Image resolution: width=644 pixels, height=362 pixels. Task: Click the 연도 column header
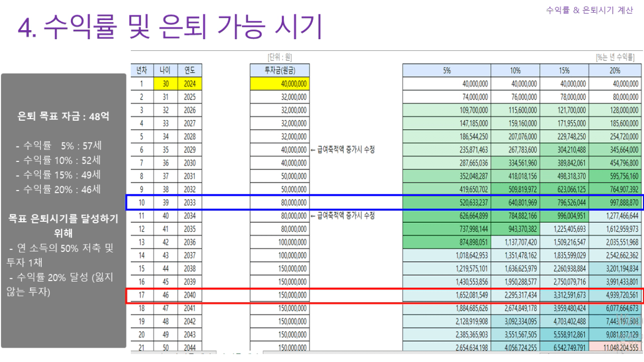pyautogui.click(x=190, y=70)
